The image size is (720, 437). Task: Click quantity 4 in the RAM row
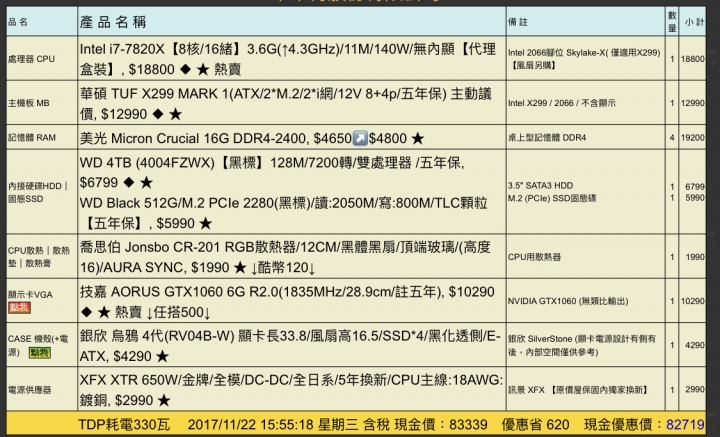[x=672, y=137]
